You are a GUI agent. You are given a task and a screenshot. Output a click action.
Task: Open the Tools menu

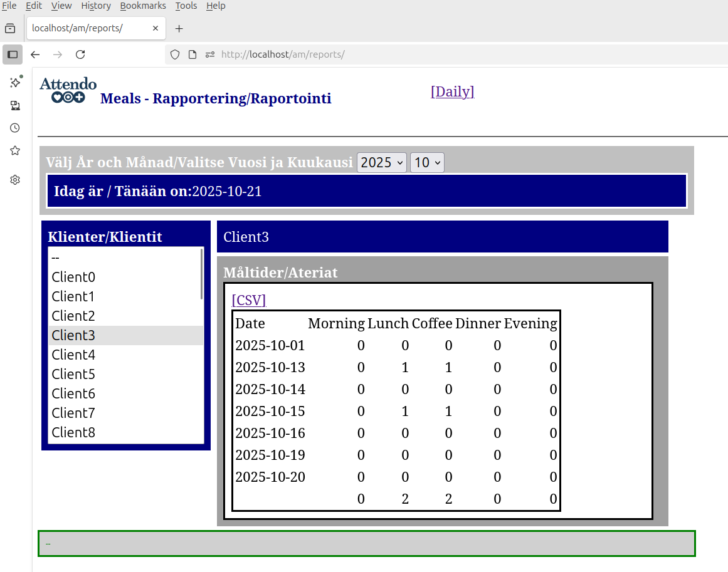click(186, 6)
